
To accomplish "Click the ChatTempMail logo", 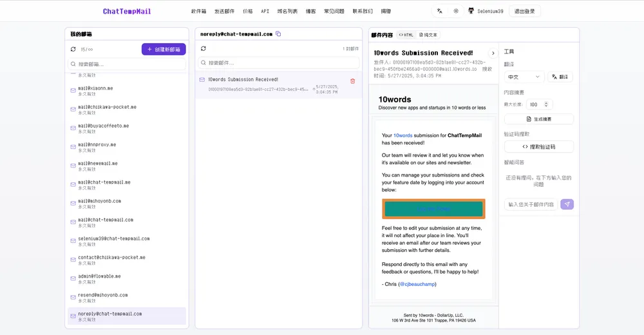I will (126, 12).
